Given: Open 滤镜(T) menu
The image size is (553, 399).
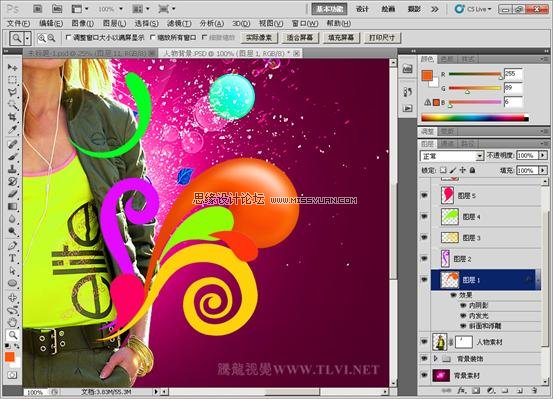Looking at the screenshot, I should pos(179,23).
